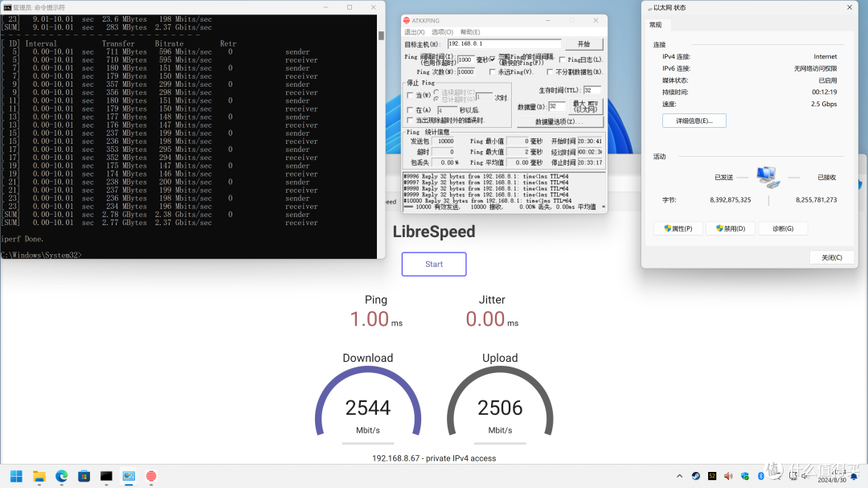
Task: Click the 8,255,781,273 bytes received value
Action: (x=816, y=200)
